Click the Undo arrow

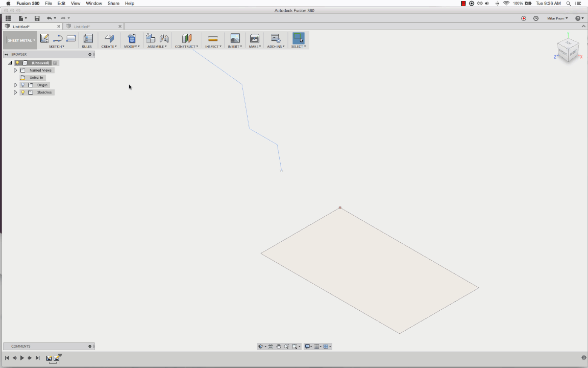coord(49,18)
